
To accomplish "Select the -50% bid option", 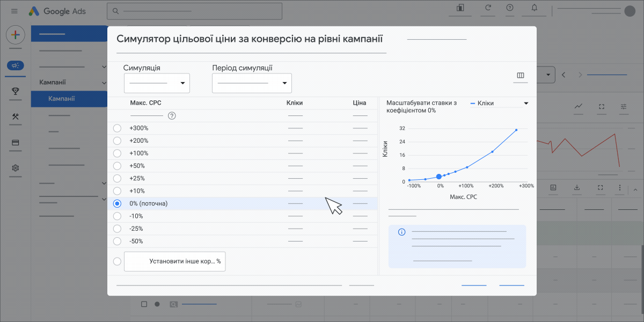I will (x=117, y=241).
